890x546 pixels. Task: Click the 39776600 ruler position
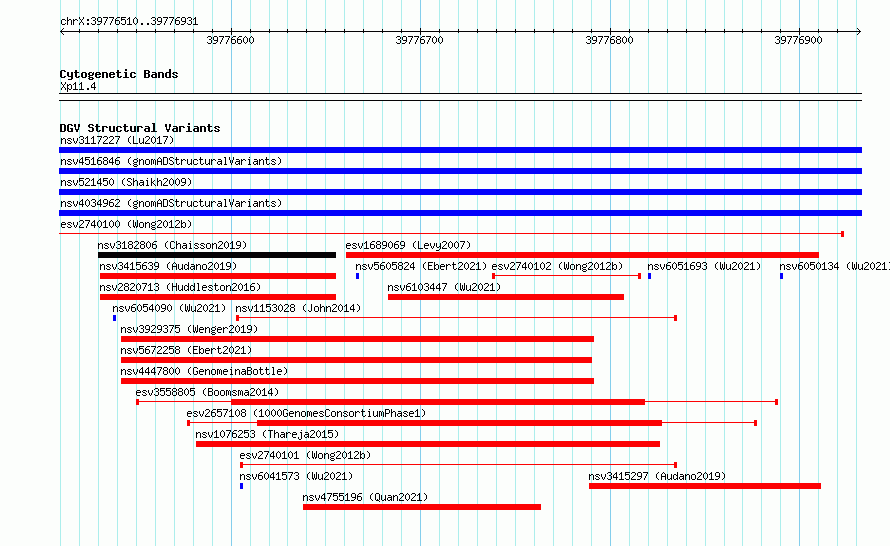230,40
